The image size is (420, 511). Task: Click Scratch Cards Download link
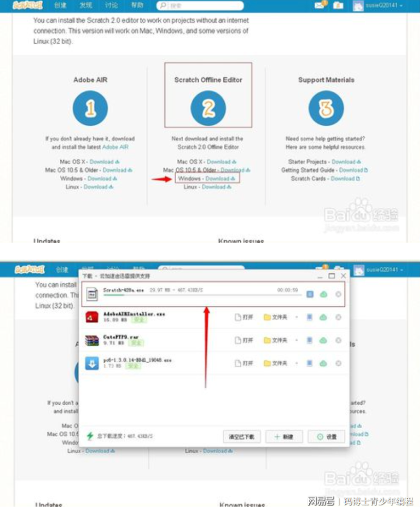(x=345, y=179)
